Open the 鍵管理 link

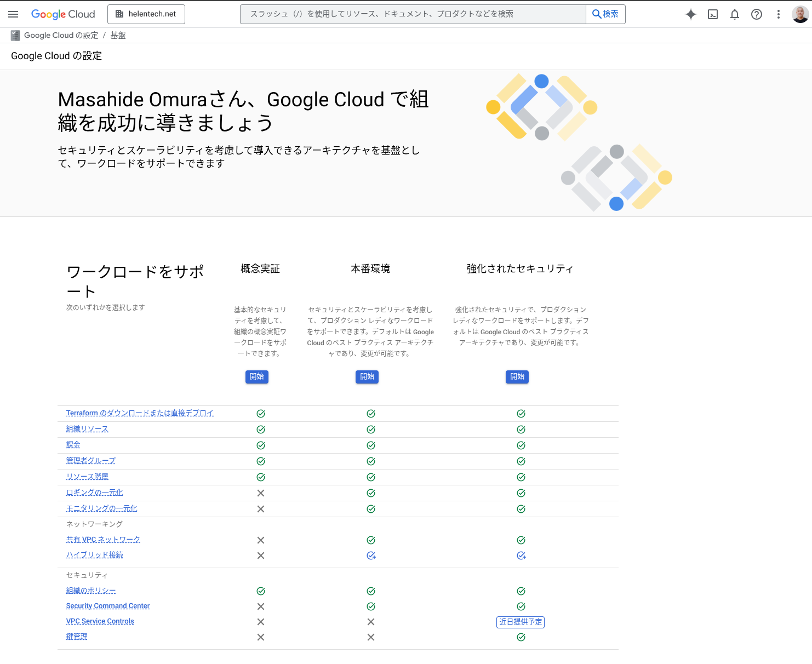(77, 637)
